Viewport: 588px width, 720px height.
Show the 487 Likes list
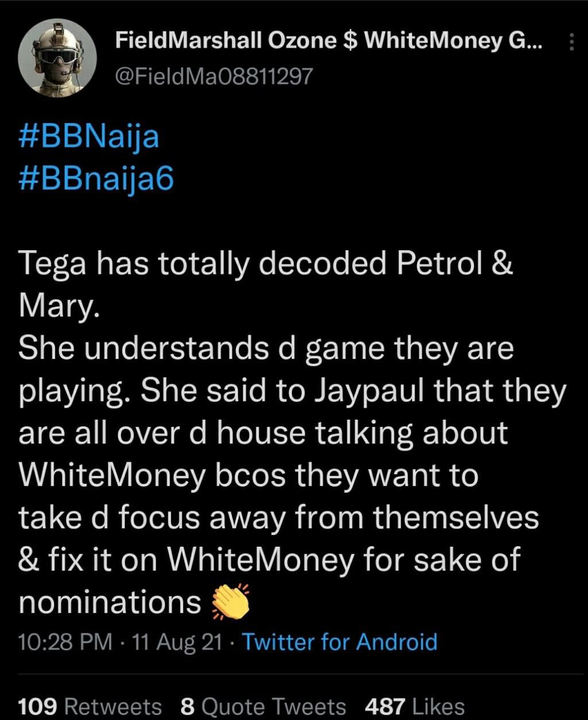click(414, 706)
